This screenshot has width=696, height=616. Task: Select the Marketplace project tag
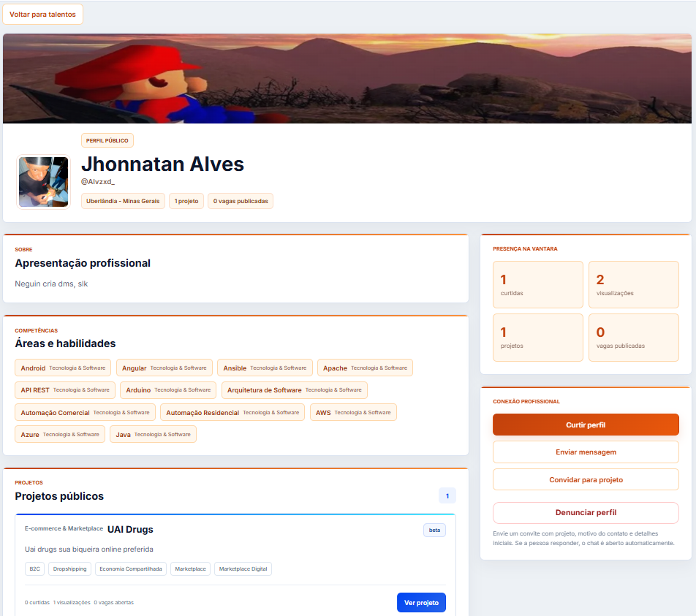click(x=190, y=569)
